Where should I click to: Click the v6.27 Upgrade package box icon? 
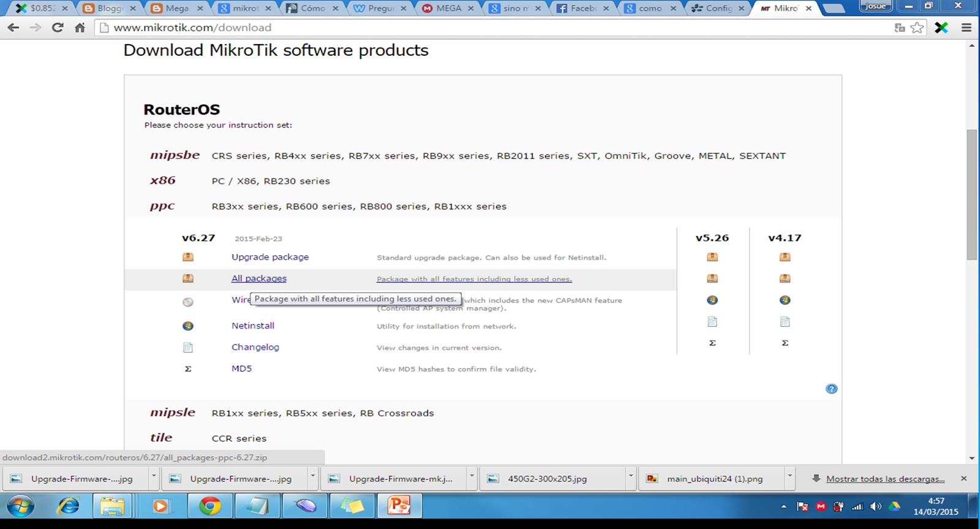click(188, 257)
